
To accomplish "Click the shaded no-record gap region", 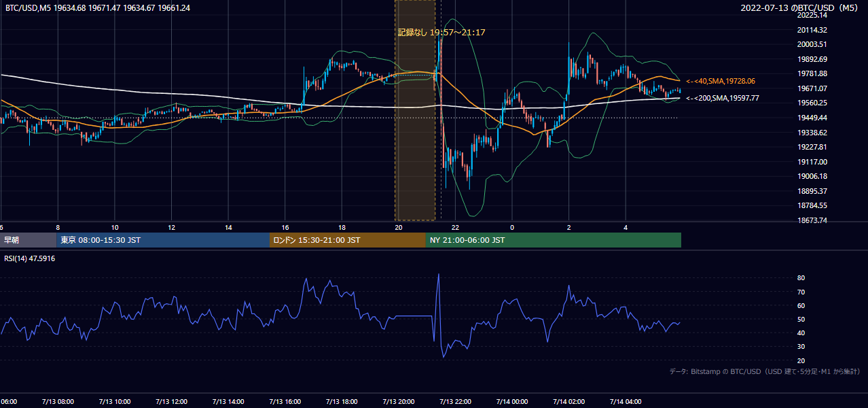I will tap(415, 110).
